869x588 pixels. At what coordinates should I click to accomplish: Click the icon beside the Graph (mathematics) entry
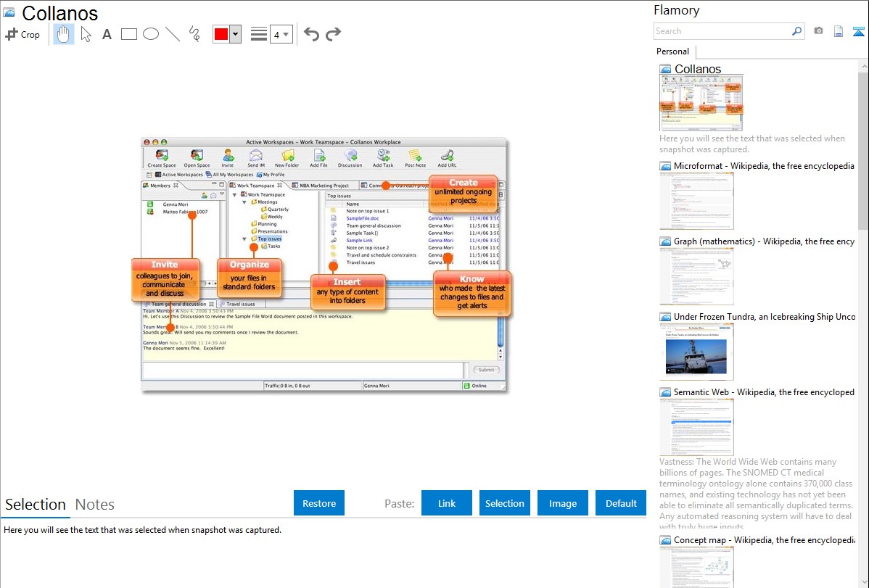[x=665, y=241]
